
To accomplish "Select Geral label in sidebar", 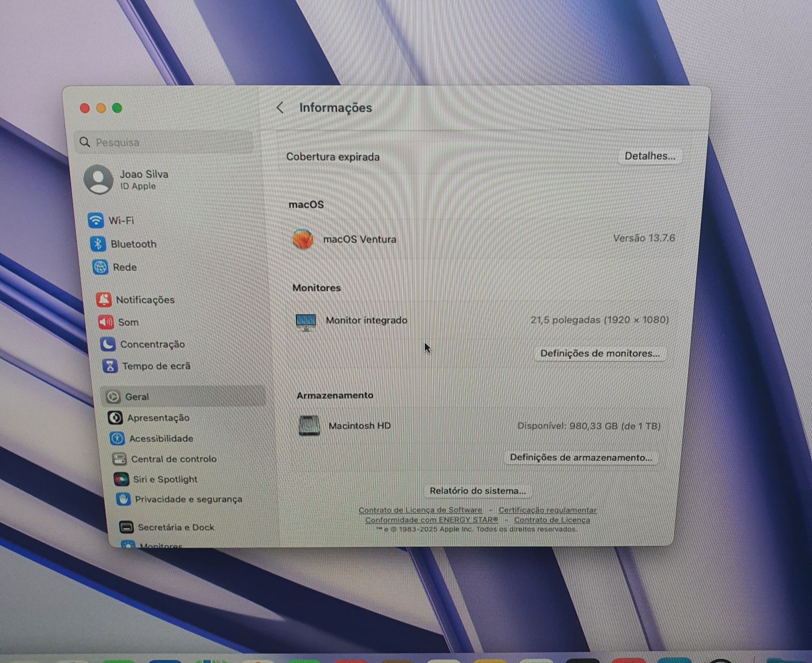I will 137,397.
